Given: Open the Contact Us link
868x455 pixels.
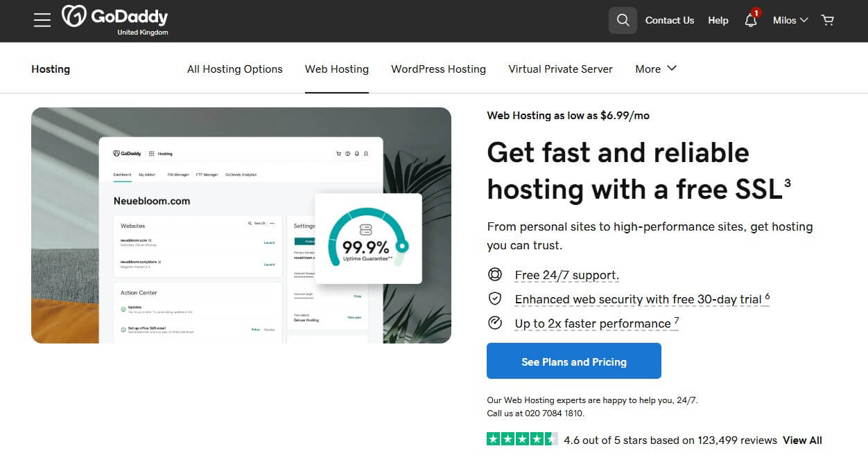Looking at the screenshot, I should coord(669,20).
